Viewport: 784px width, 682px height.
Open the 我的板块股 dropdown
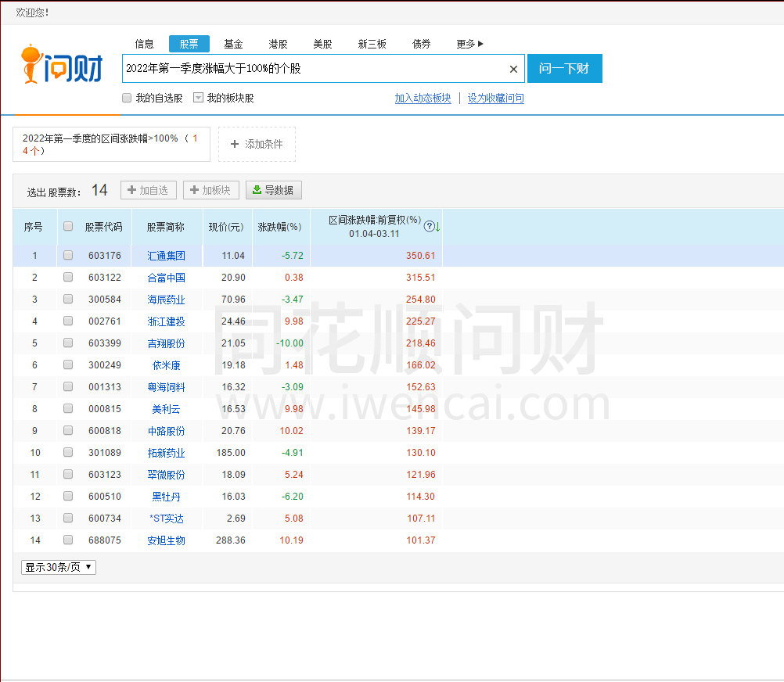(199, 98)
